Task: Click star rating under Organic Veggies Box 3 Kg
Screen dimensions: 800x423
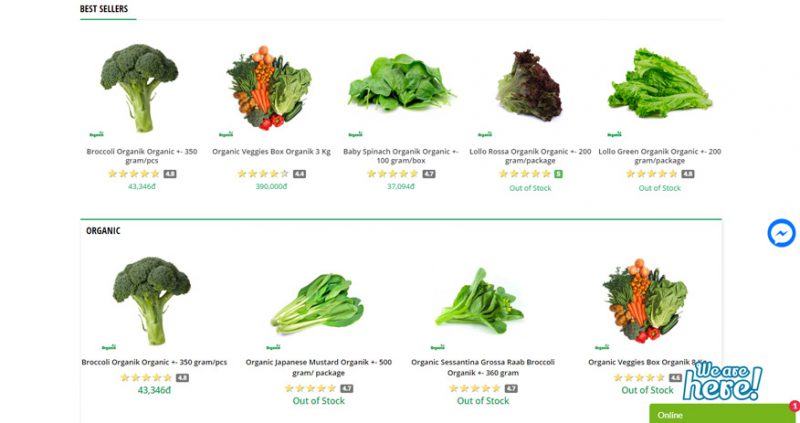Action: coord(263,174)
